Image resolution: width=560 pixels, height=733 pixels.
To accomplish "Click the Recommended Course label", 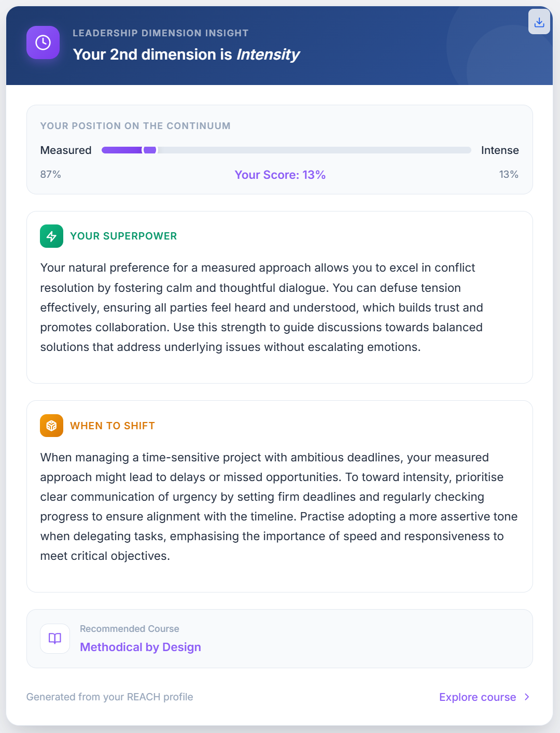I will click(x=129, y=629).
